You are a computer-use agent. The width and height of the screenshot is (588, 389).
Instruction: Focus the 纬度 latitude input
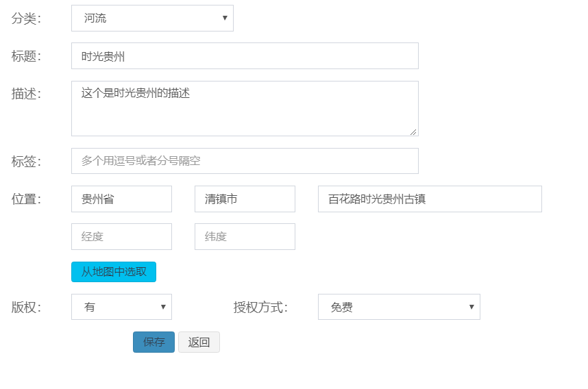point(245,237)
